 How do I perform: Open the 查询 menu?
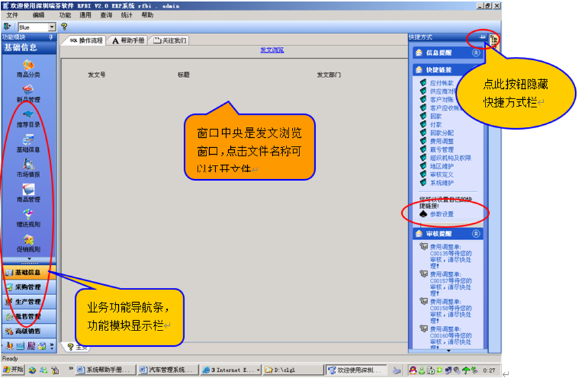(107, 14)
